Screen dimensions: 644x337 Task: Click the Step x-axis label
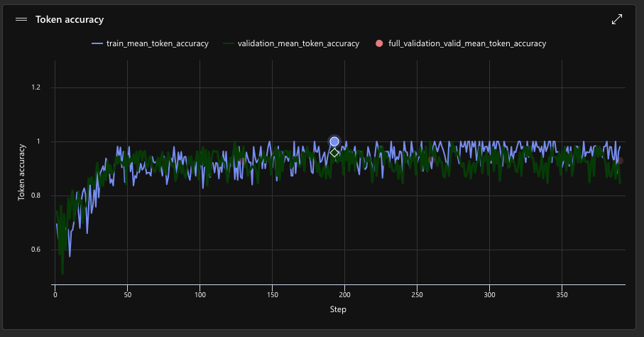pos(338,309)
